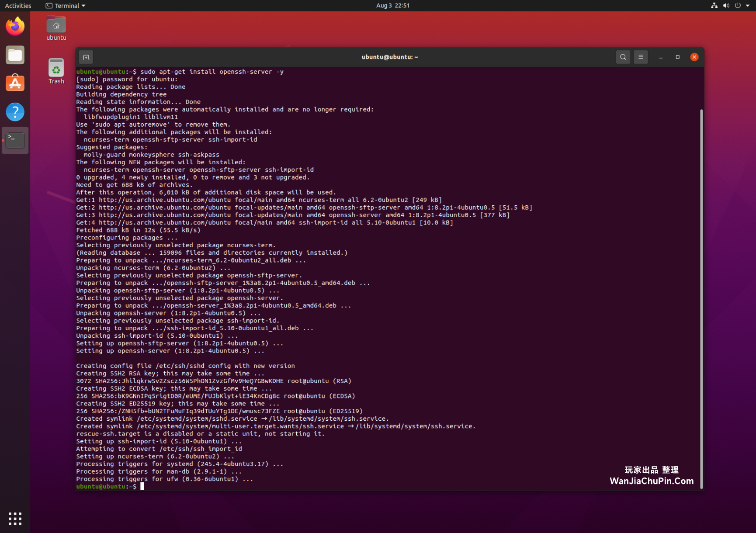Launch Firefox from the dock
756x533 pixels.
point(15,27)
